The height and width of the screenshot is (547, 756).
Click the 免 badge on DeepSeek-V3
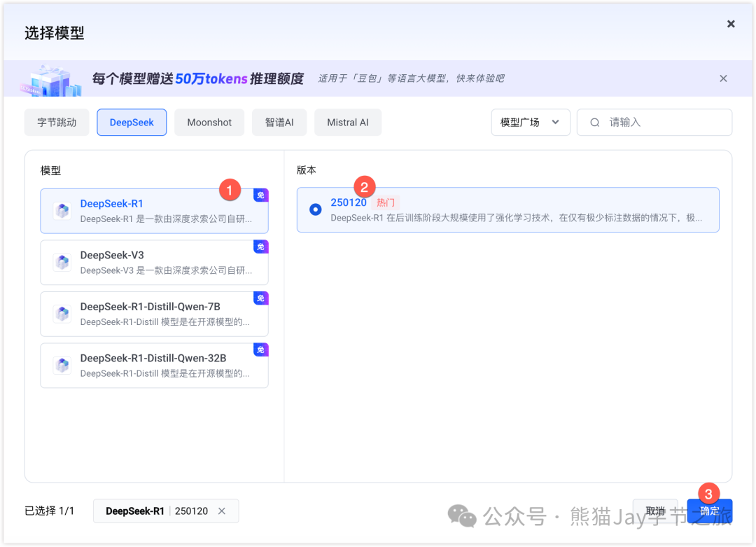pyautogui.click(x=261, y=247)
